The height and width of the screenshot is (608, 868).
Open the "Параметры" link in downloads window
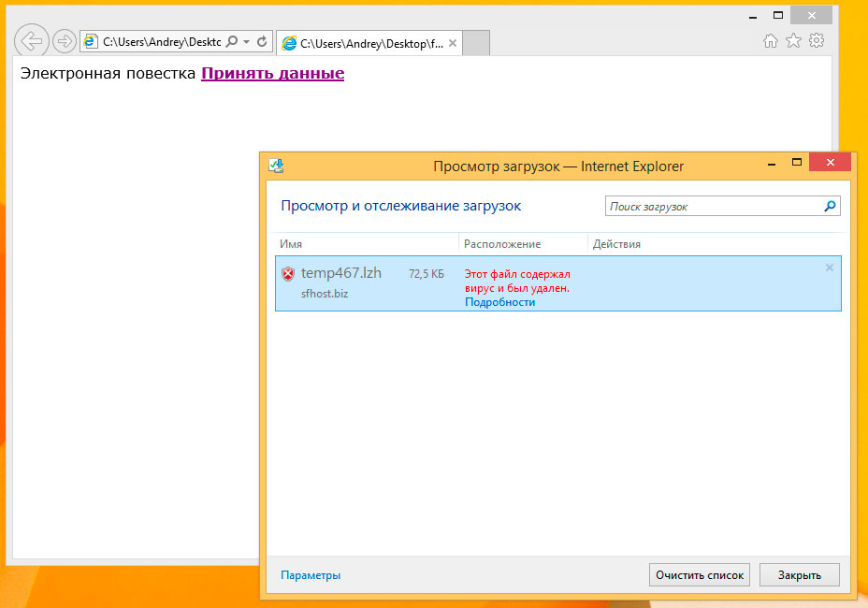(x=311, y=575)
